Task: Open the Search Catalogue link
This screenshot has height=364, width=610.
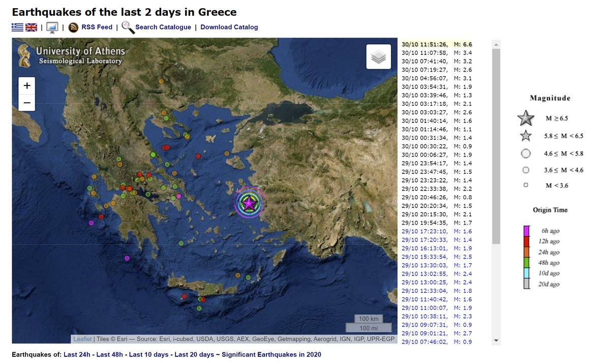Action: click(163, 27)
